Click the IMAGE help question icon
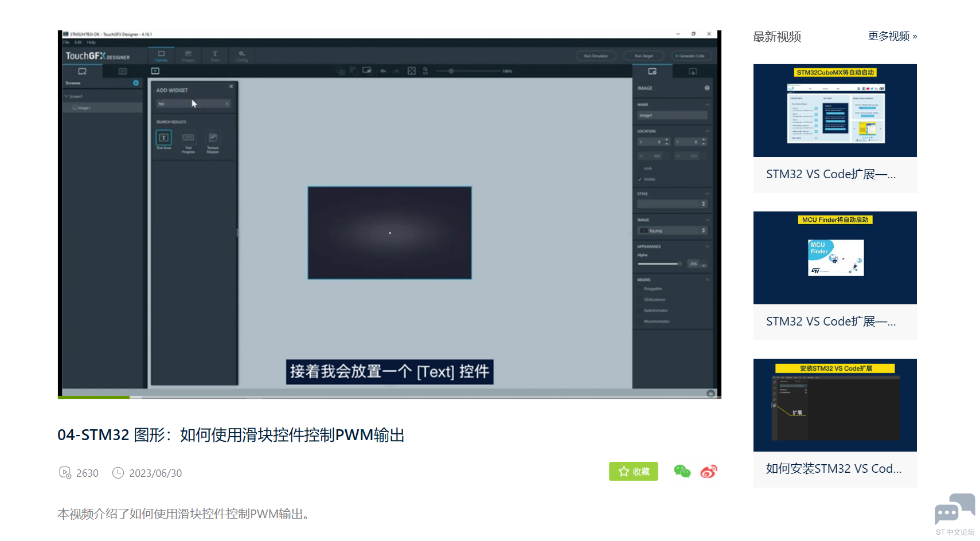The height and width of the screenshot is (541, 980). (x=707, y=88)
